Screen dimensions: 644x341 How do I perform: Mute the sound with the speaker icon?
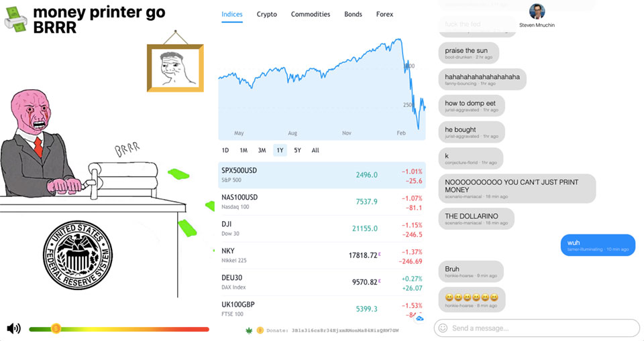[13, 328]
